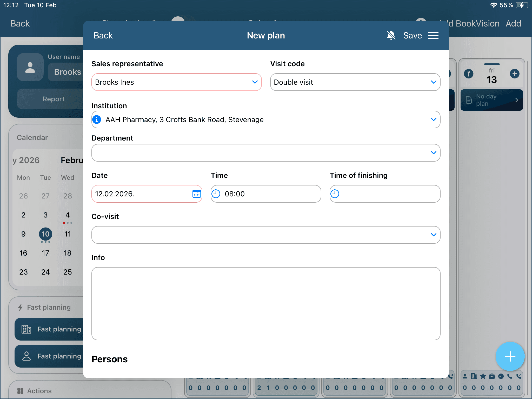The height and width of the screenshot is (399, 532).
Task: Click the clock icon in Time field
Action: tap(216, 194)
